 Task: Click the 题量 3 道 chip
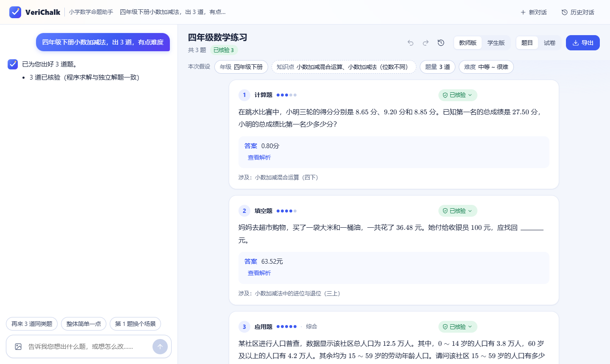tap(438, 67)
